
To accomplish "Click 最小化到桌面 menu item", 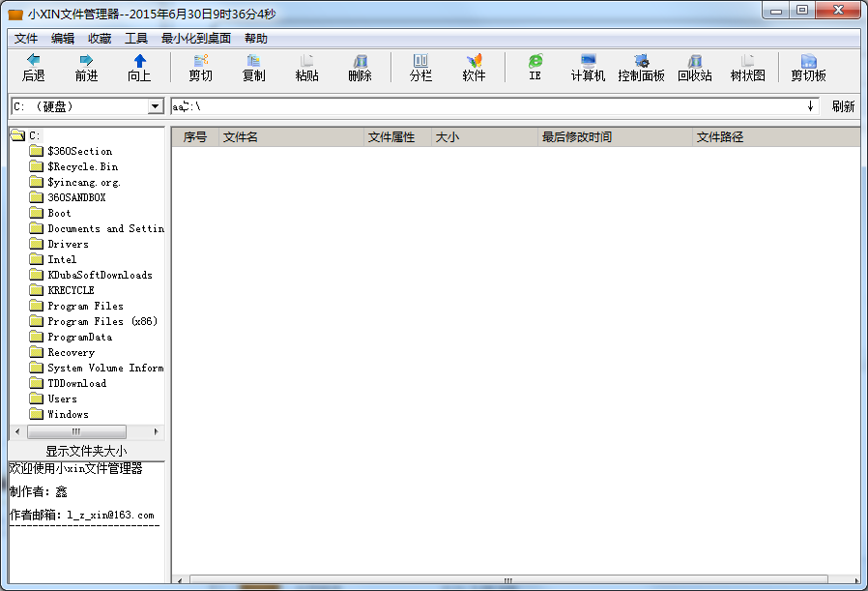I will click(x=196, y=39).
